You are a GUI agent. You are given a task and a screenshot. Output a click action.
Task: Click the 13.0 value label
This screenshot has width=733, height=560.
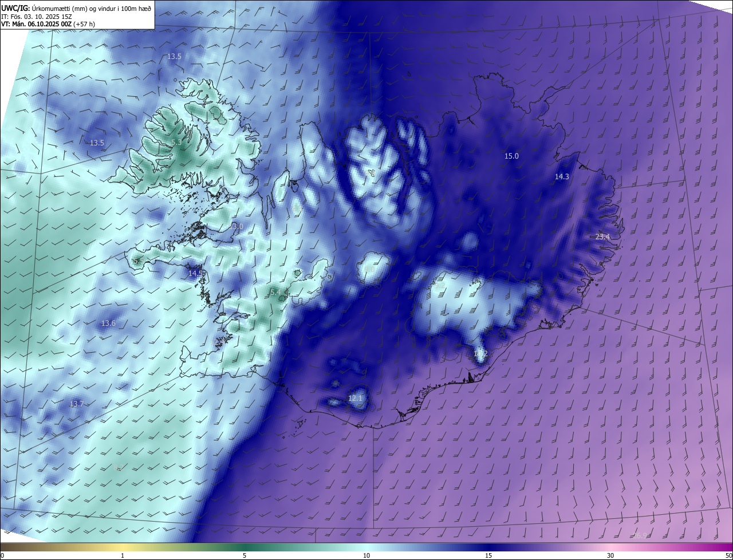236,227
